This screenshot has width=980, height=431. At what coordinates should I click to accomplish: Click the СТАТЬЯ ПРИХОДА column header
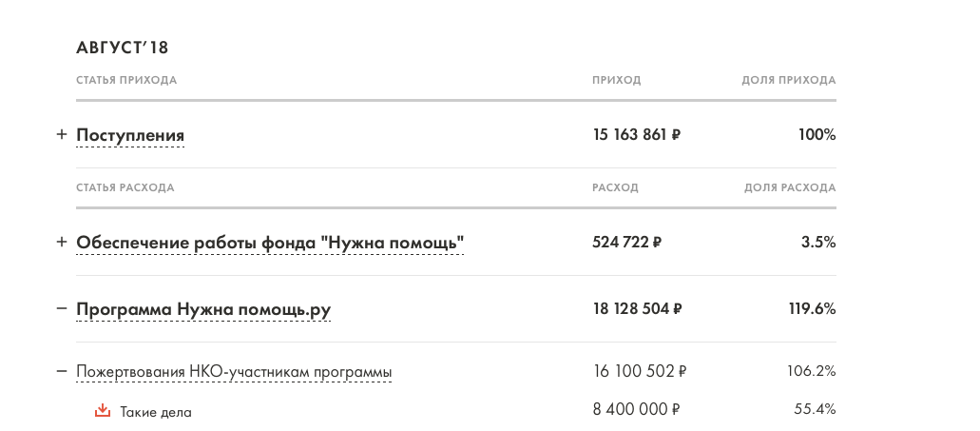pos(126,80)
